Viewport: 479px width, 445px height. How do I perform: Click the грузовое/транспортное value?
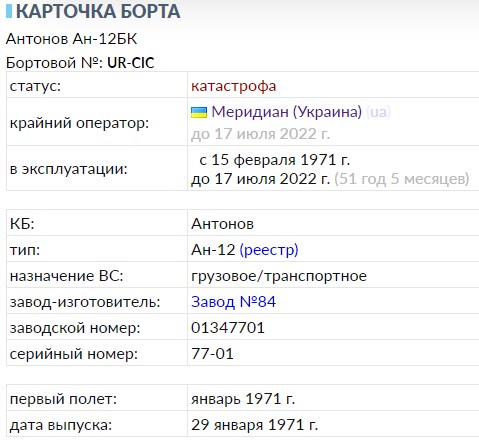point(279,276)
